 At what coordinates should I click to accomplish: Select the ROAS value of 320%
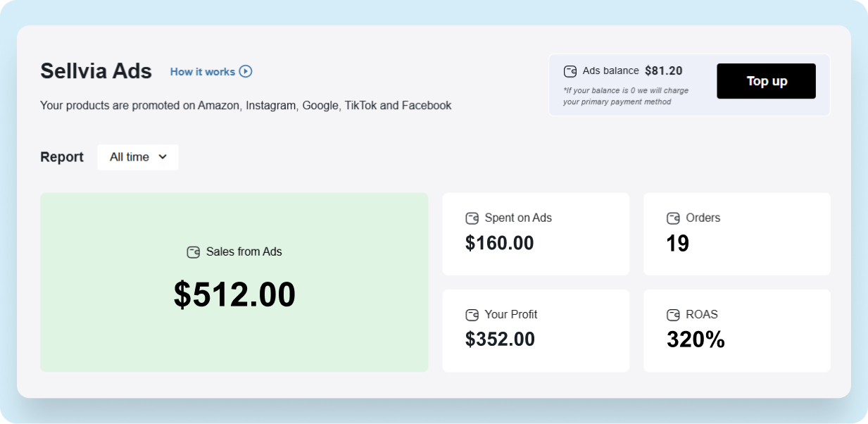pyautogui.click(x=696, y=339)
